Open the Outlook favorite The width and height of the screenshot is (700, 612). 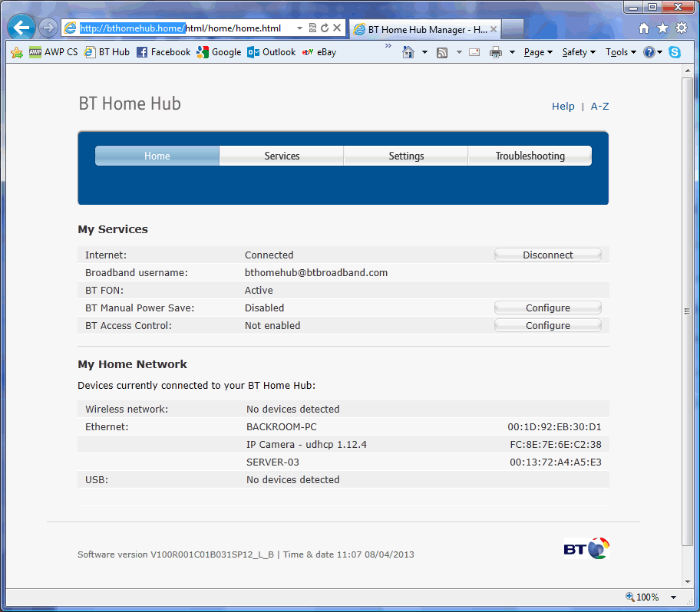point(272,52)
